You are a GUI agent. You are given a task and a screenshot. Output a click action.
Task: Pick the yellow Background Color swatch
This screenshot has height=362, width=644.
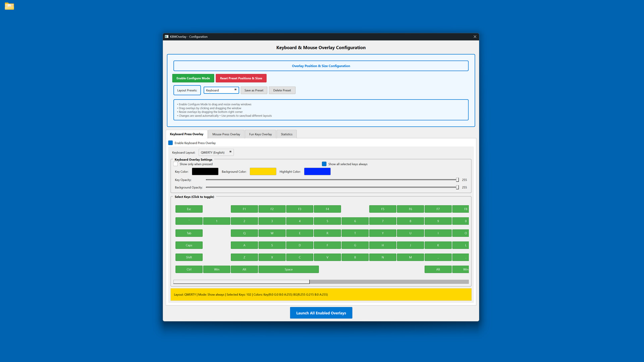click(263, 172)
